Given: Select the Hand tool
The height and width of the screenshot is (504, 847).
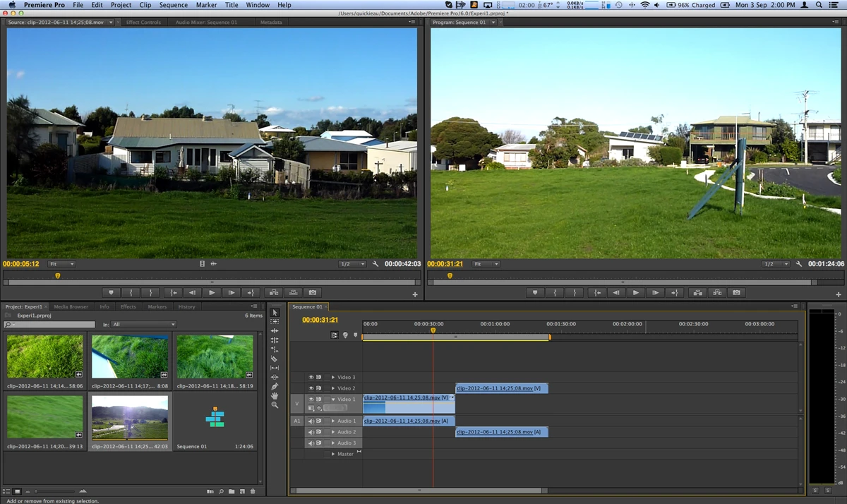Looking at the screenshot, I should (275, 395).
